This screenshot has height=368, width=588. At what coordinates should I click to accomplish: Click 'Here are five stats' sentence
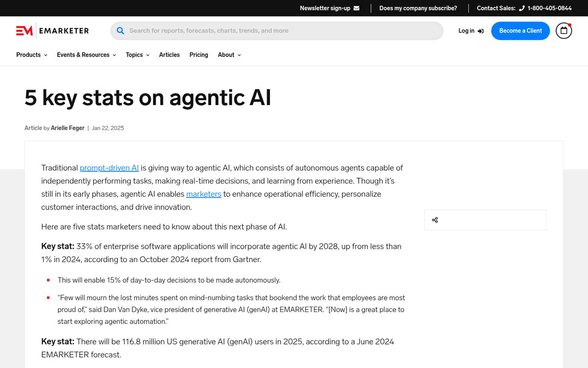click(164, 227)
